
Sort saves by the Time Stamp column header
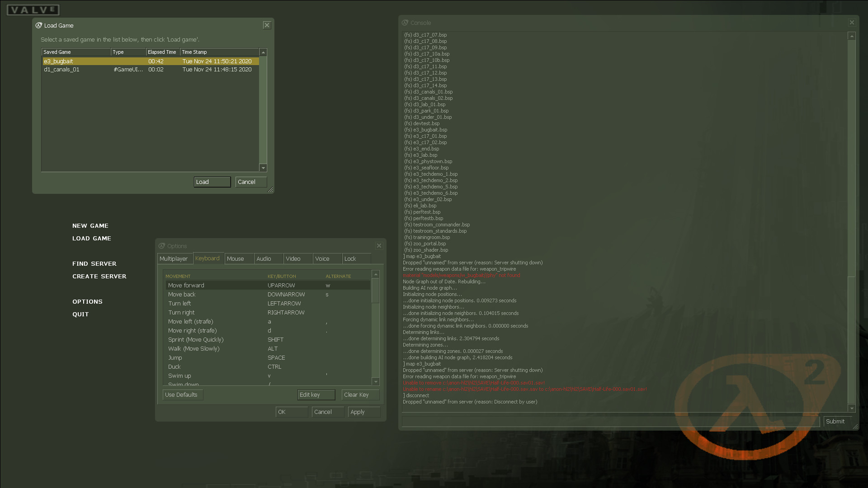(194, 52)
